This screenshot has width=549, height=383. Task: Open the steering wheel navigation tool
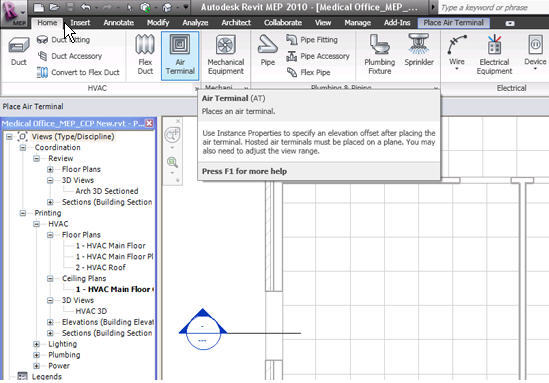172,135
